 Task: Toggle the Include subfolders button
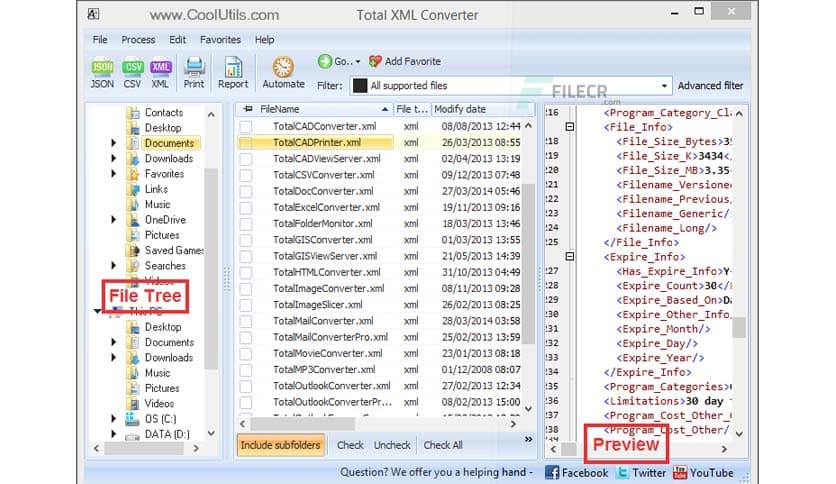(280, 445)
